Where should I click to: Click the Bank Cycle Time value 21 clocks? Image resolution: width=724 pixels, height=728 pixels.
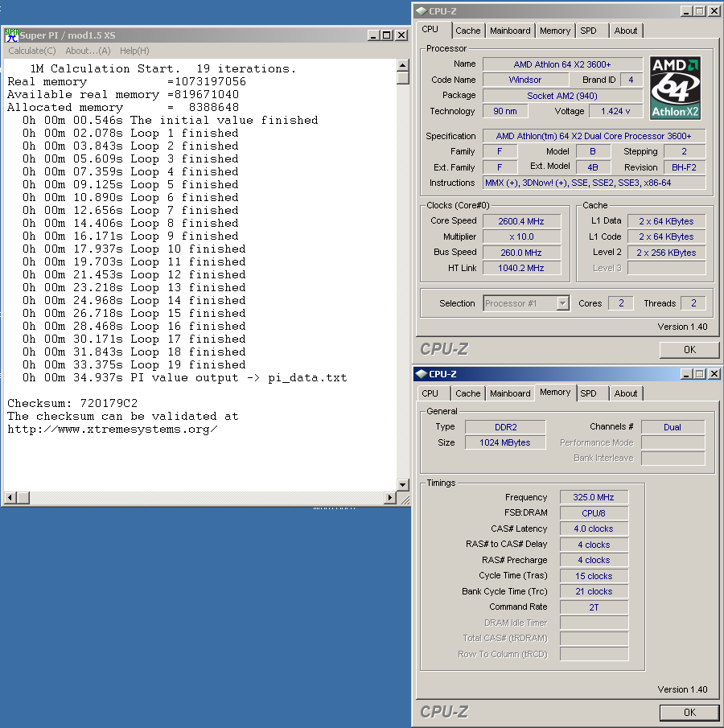tap(594, 591)
